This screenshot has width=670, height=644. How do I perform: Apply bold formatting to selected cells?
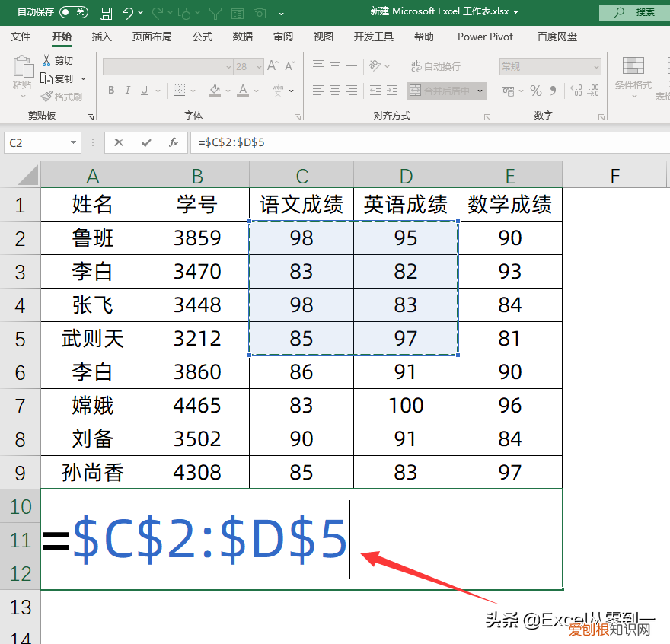(110, 90)
